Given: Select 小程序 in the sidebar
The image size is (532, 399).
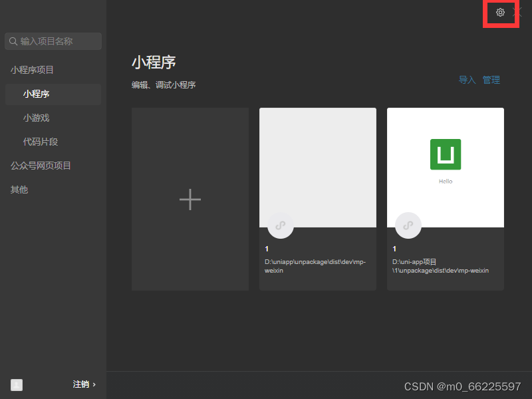Looking at the screenshot, I should point(36,94).
